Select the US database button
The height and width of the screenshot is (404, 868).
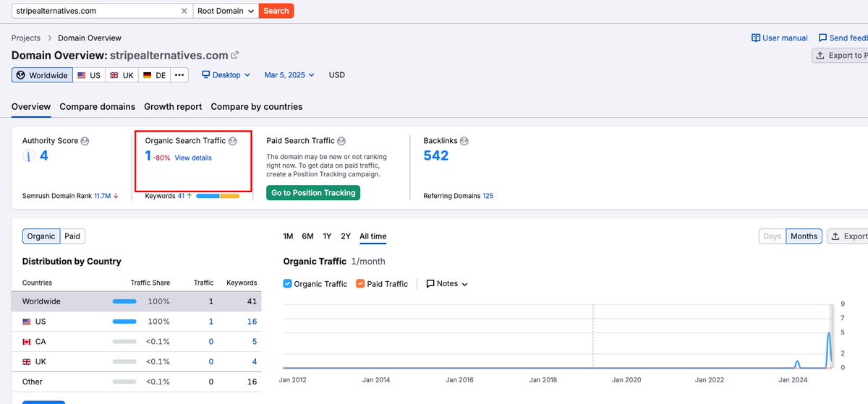coord(89,75)
